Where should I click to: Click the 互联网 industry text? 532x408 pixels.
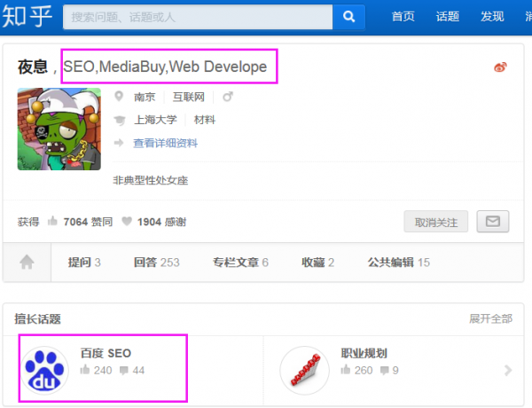189,97
